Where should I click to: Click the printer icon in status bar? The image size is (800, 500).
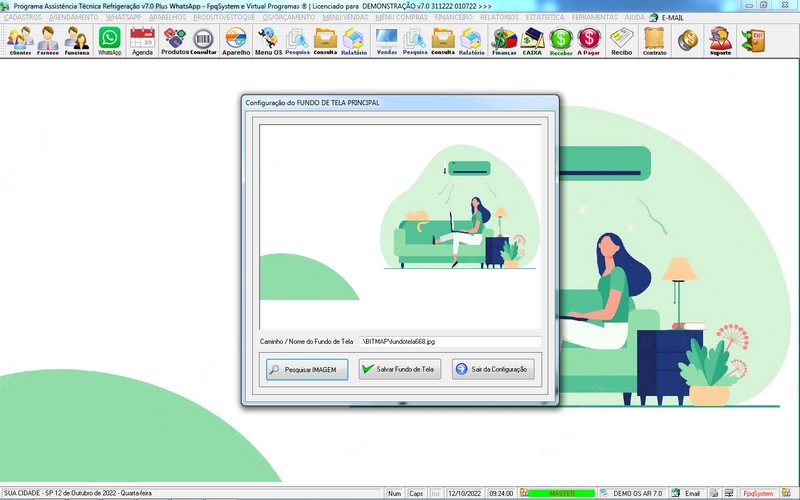point(714,493)
